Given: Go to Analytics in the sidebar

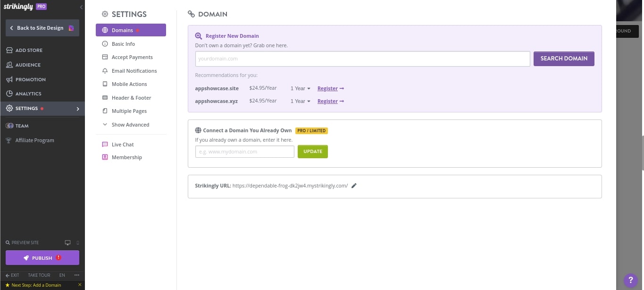Looking at the screenshot, I should (x=28, y=94).
